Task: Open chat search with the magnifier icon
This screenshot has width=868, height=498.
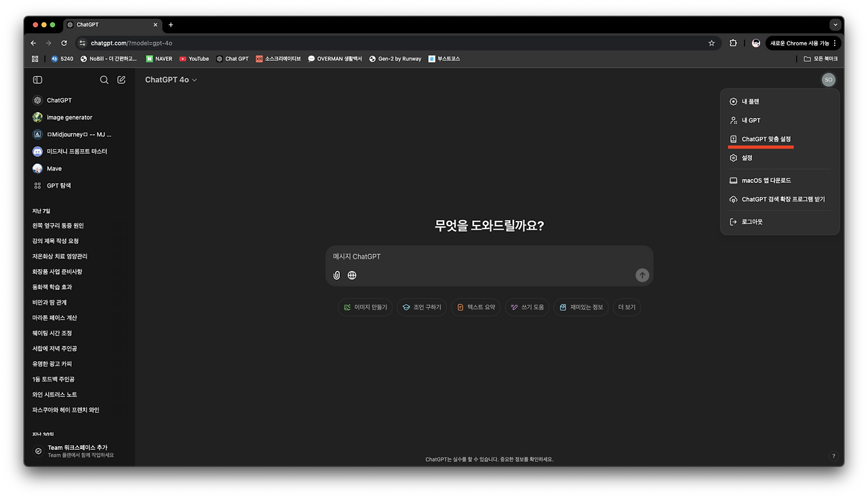Action: 104,80
